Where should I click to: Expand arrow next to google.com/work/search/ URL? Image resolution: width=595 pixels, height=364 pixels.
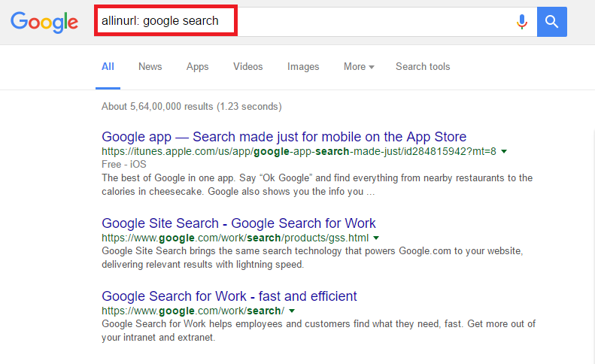(292, 311)
